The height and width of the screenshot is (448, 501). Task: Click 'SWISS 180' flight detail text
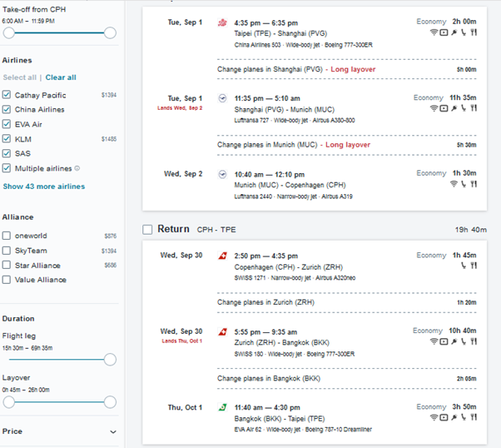(x=249, y=354)
